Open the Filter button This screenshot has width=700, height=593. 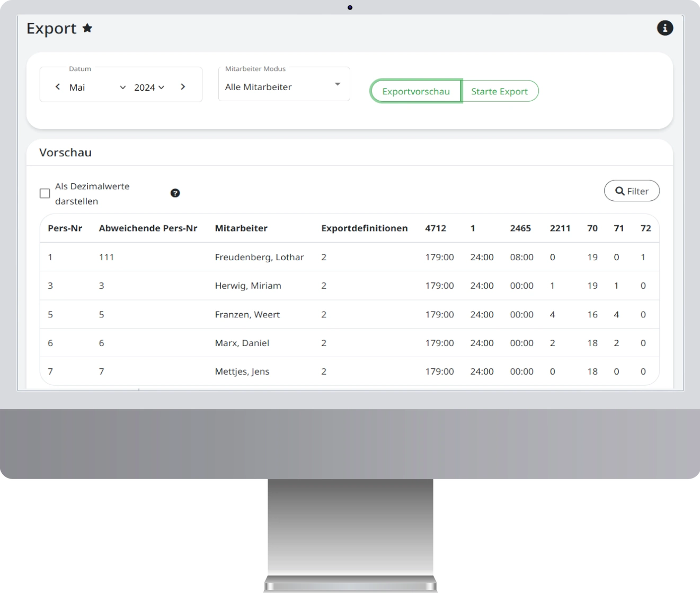coord(632,191)
